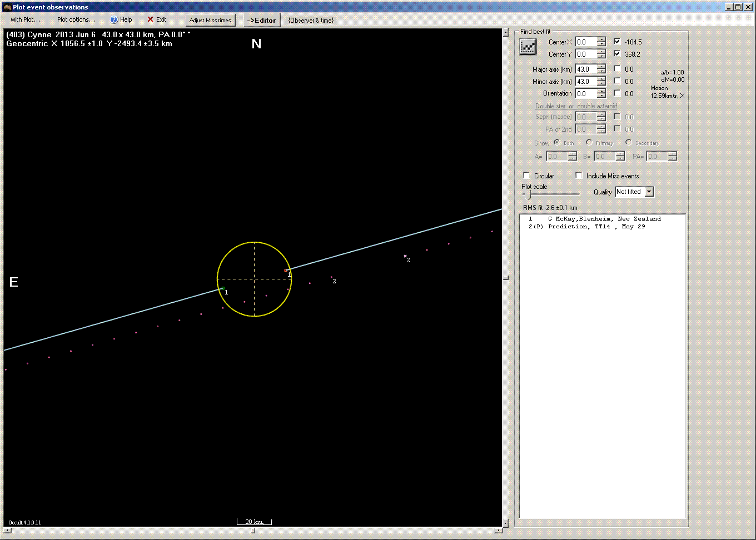
Task: Click the 20 km scale bar
Action: click(x=254, y=522)
